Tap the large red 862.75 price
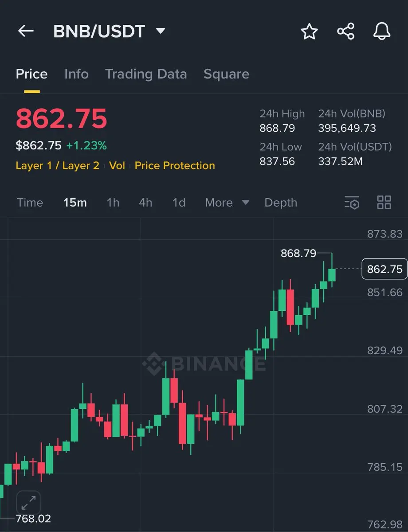Image resolution: width=408 pixels, height=532 pixels. 61,118
